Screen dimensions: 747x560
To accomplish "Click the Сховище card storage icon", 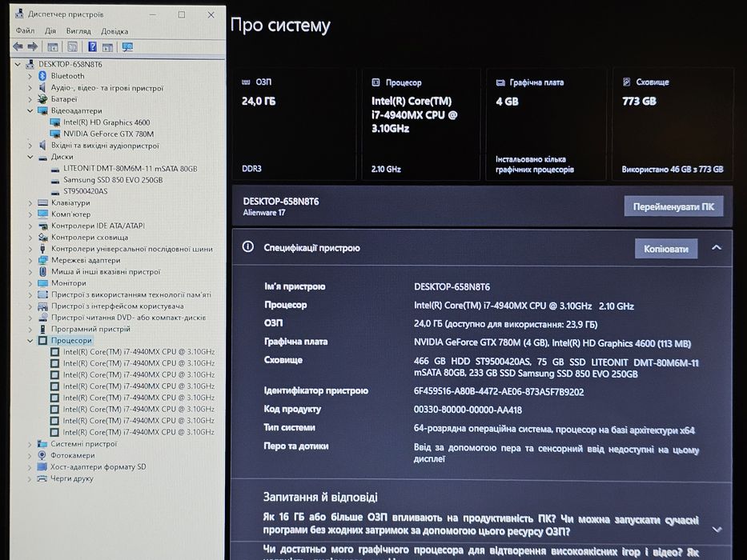I will [626, 82].
